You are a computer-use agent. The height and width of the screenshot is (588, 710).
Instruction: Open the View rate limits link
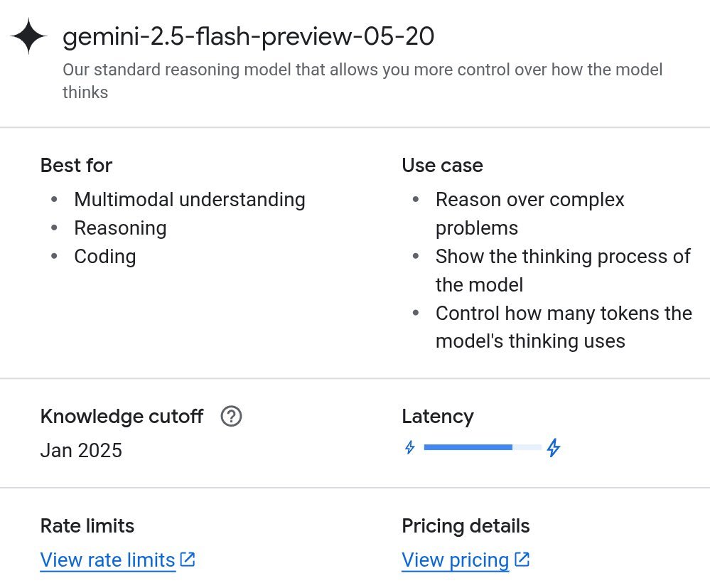click(105, 560)
